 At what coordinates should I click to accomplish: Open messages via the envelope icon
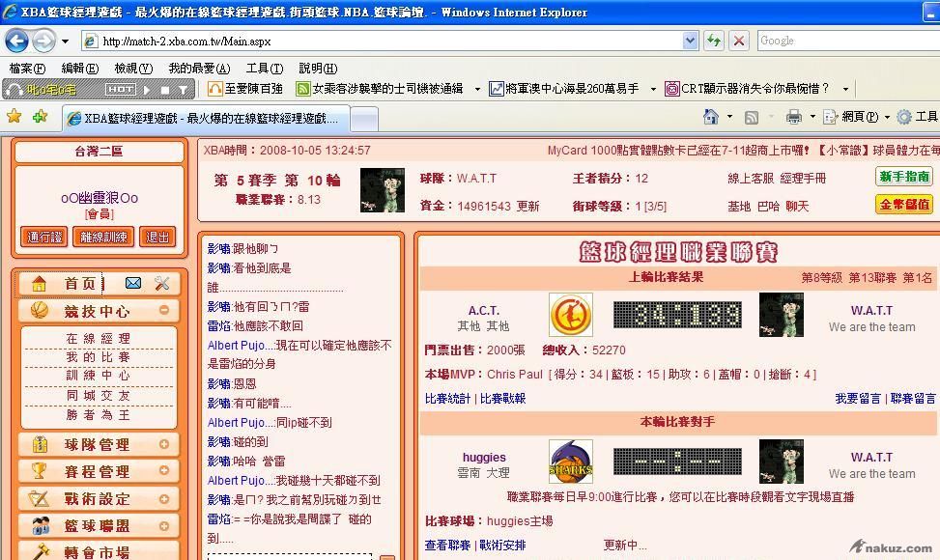[x=133, y=283]
